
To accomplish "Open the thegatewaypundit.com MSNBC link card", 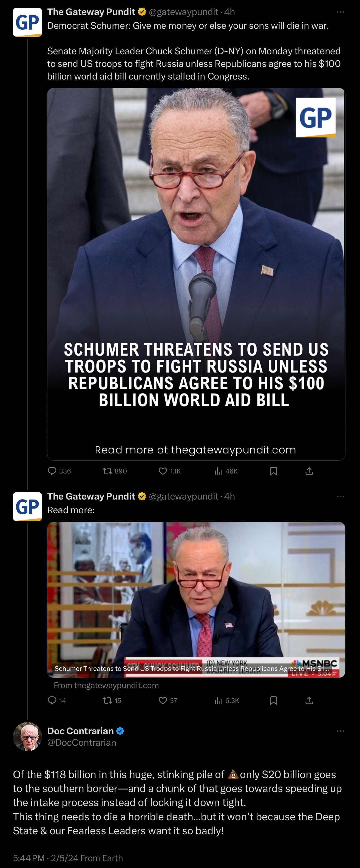I will (196, 600).
